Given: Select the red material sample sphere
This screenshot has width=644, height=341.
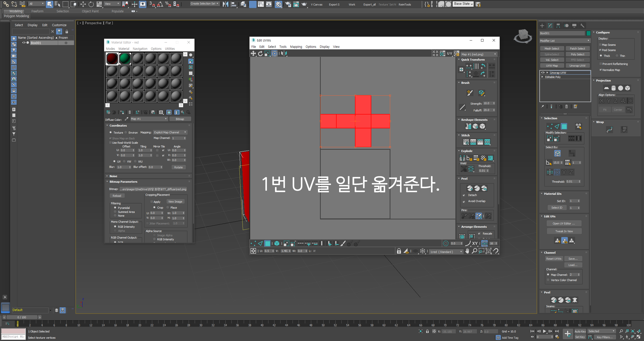Looking at the screenshot, I should pyautogui.click(x=112, y=59).
